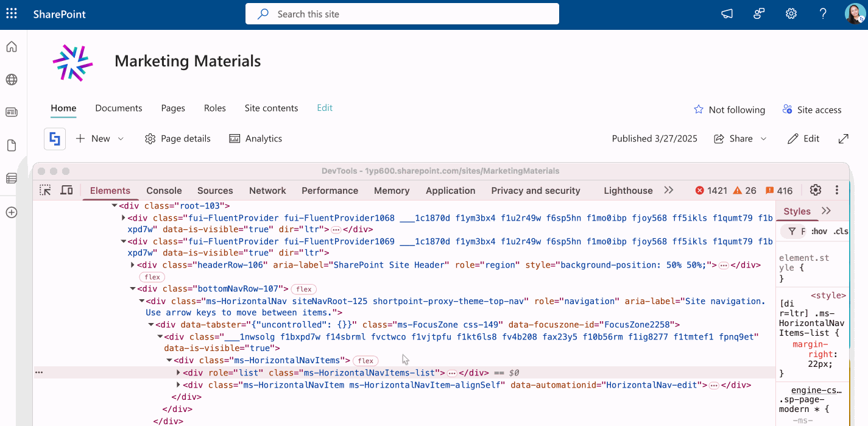868x426 pixels.
Task: Expand the fui-FluentProvider1068 div node
Action: coord(124,218)
